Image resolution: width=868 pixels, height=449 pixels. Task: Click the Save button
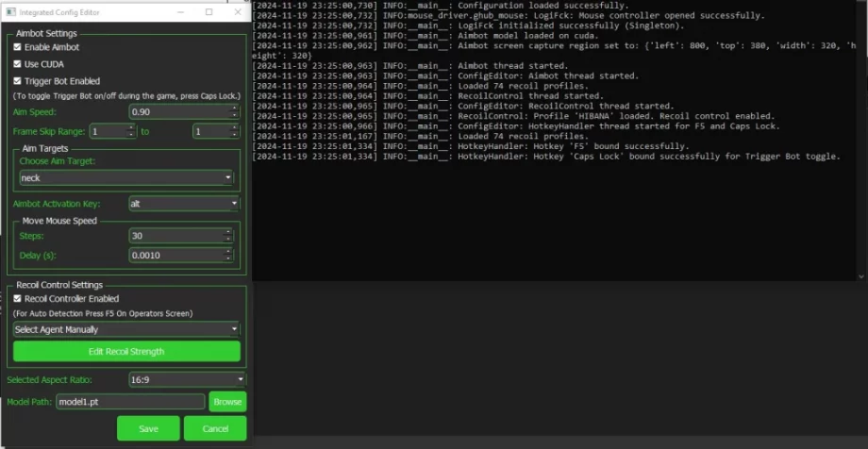click(x=148, y=428)
